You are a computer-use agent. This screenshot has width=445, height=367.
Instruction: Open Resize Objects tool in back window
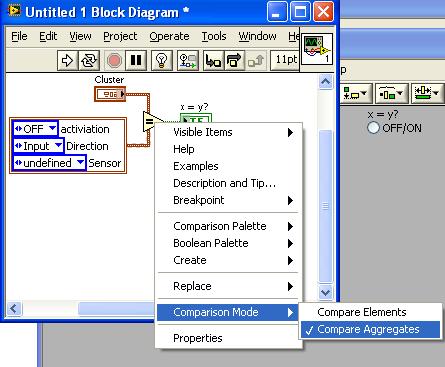click(x=427, y=93)
